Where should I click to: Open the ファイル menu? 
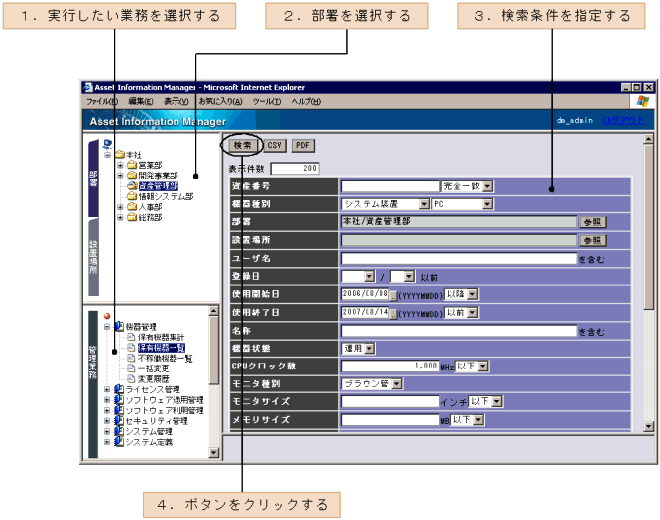point(101,102)
